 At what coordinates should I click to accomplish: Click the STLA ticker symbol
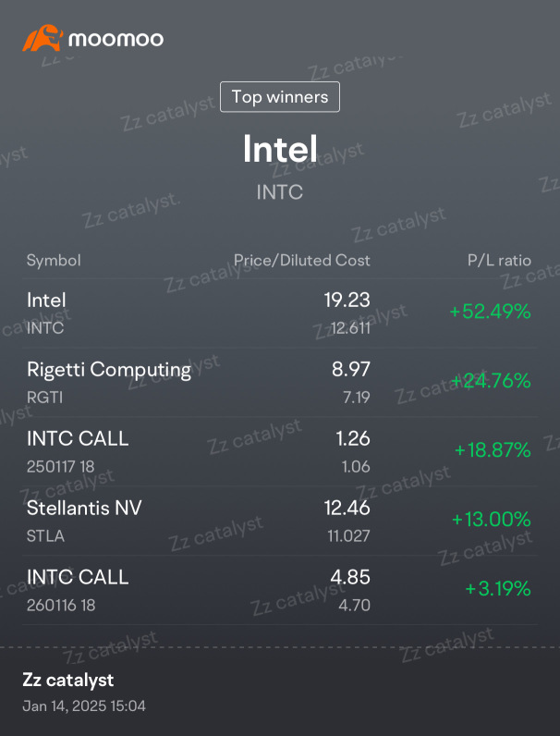click(45, 535)
